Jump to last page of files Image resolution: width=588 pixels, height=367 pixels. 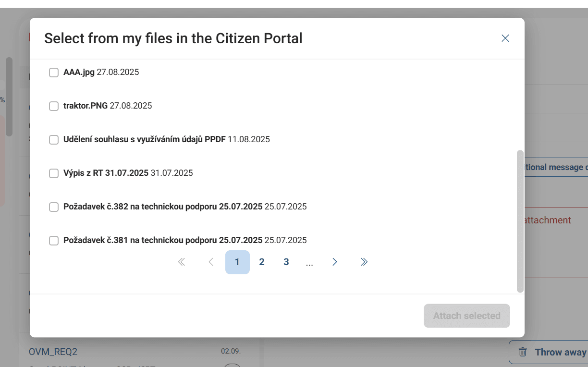click(x=364, y=262)
